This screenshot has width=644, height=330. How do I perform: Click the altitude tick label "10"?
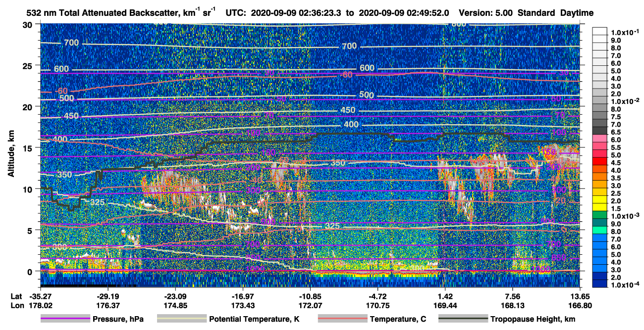coord(28,189)
